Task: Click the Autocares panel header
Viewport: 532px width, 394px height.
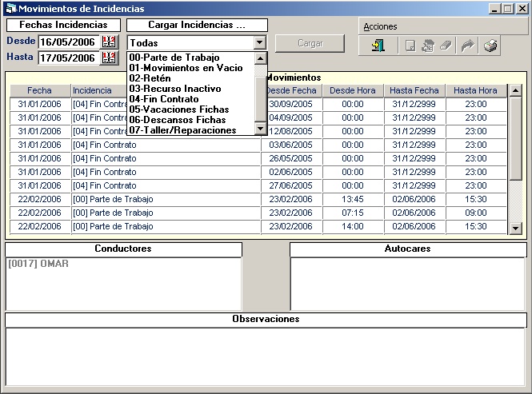Action: (x=407, y=249)
